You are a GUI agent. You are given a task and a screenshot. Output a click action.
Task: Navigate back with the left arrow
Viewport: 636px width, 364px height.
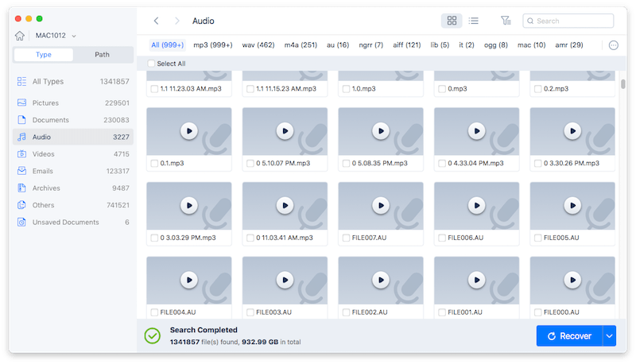pyautogui.click(x=156, y=21)
